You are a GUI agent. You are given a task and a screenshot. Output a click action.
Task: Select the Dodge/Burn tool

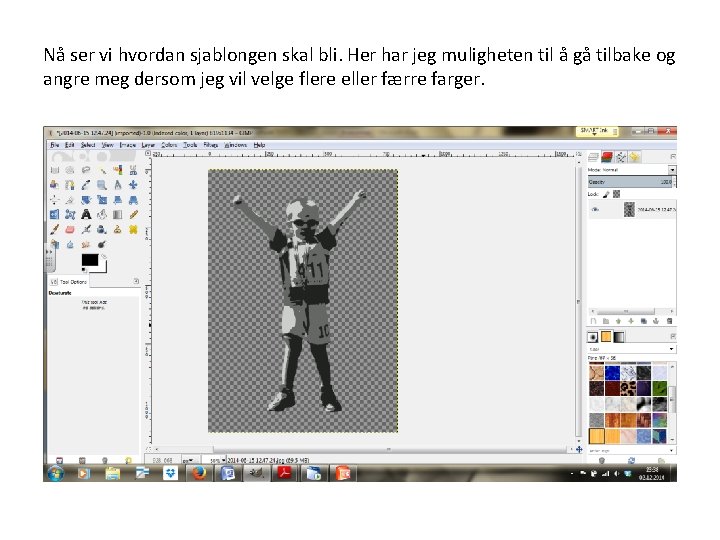[x=102, y=244]
